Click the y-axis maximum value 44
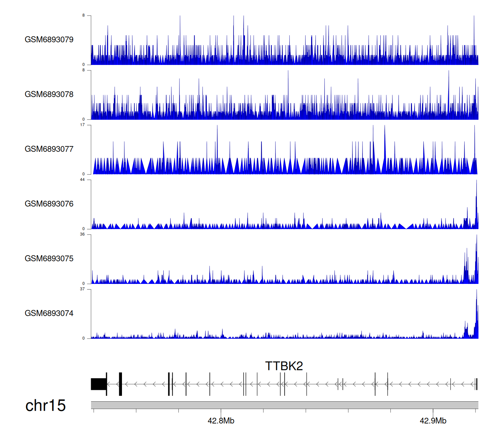 [82, 180]
